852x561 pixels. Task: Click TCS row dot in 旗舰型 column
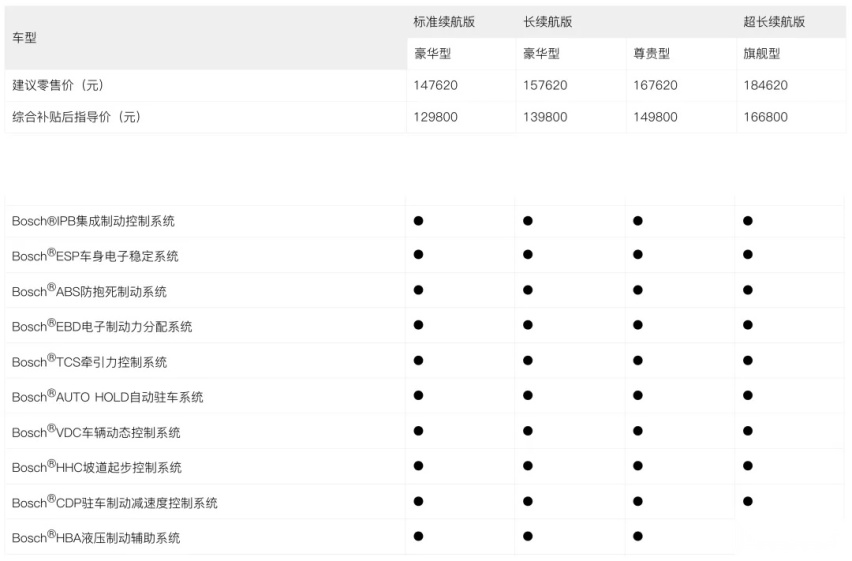pos(748,360)
